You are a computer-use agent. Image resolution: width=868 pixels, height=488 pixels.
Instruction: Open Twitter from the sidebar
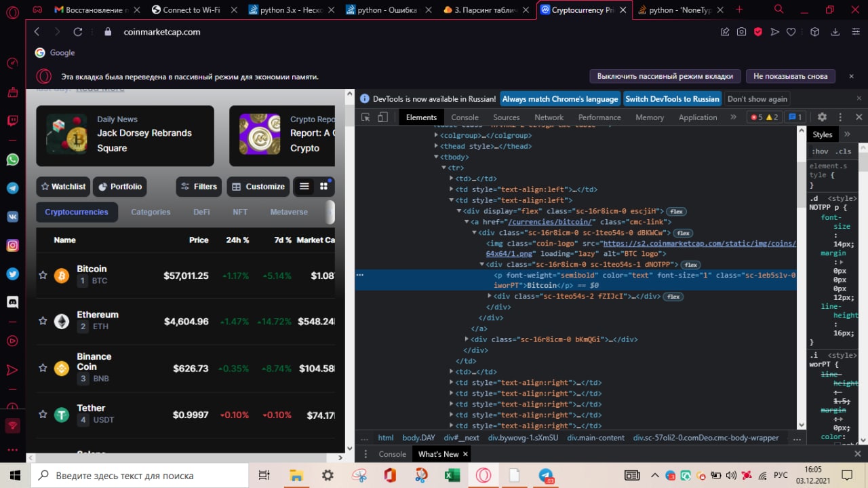point(12,274)
